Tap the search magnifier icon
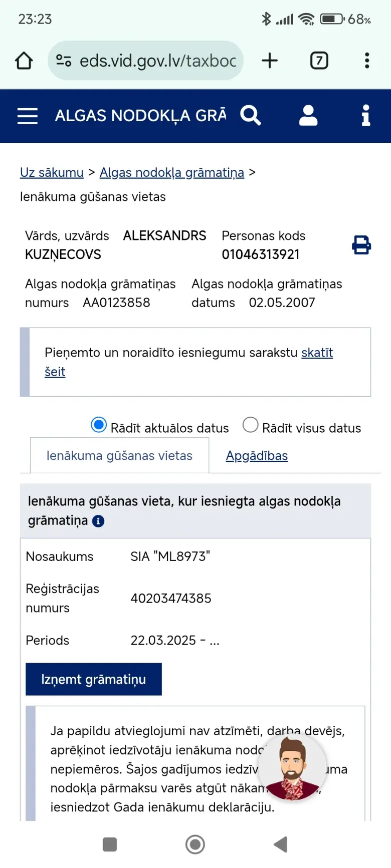Viewport: 391px width, 868px height. [x=251, y=116]
